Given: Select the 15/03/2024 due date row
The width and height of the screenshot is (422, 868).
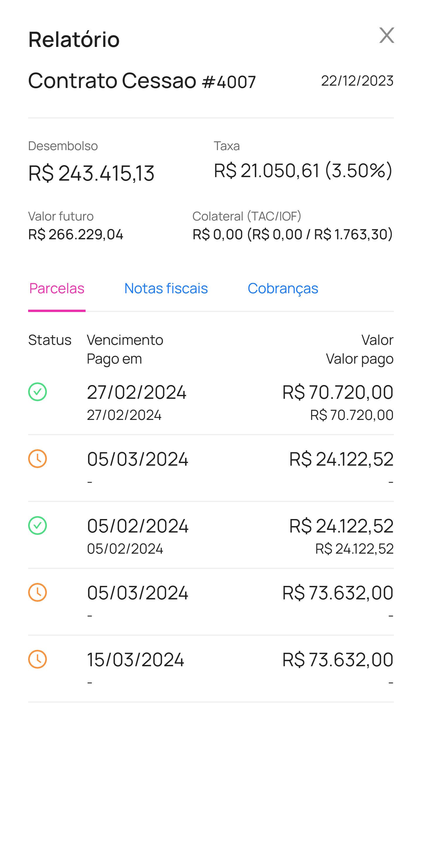Looking at the screenshot, I should [135, 659].
